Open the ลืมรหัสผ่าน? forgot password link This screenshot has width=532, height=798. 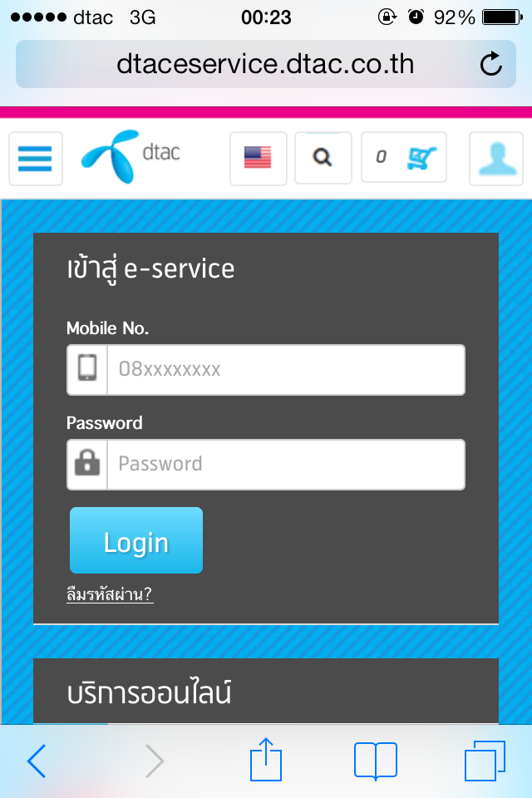tap(110, 594)
